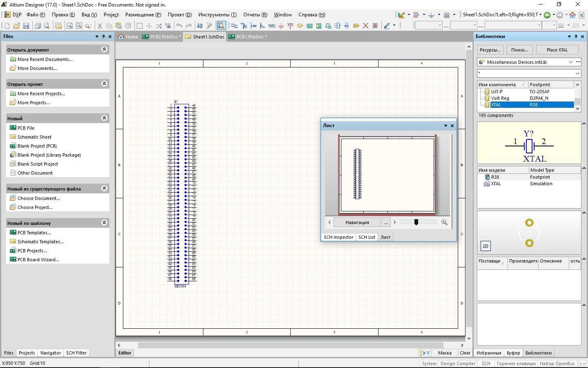Open a document with the folder icon
Image resolution: width=588 pixels, height=368 pixels.
16,26
